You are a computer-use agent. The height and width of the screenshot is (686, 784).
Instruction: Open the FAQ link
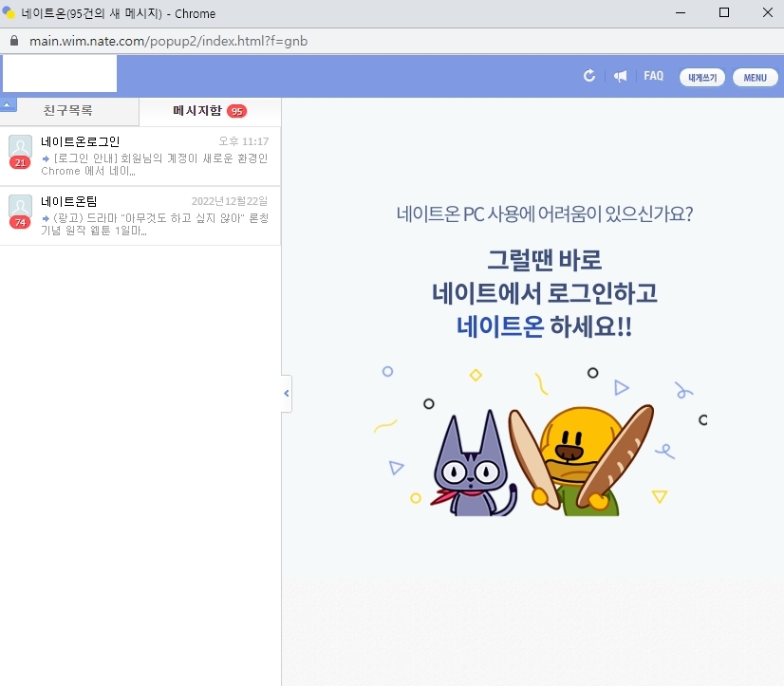tap(653, 77)
